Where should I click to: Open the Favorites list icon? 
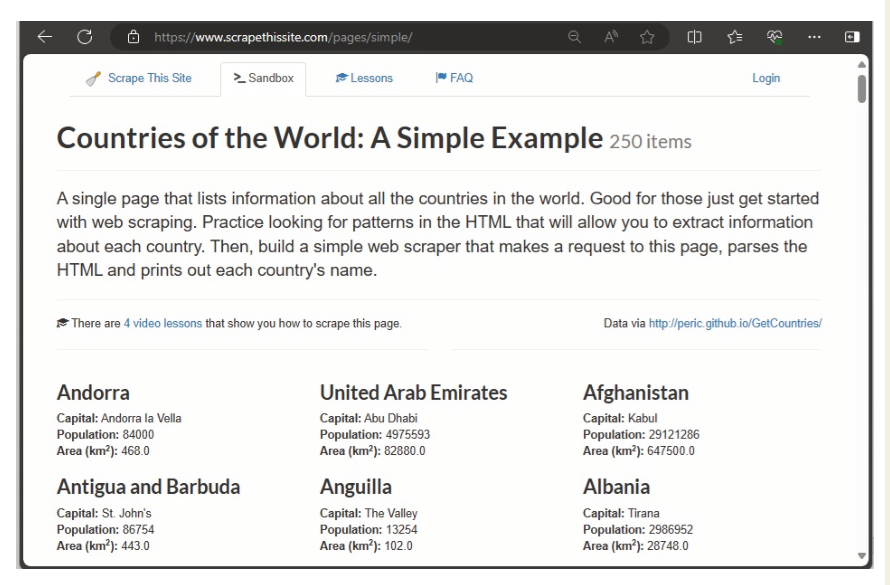734,37
